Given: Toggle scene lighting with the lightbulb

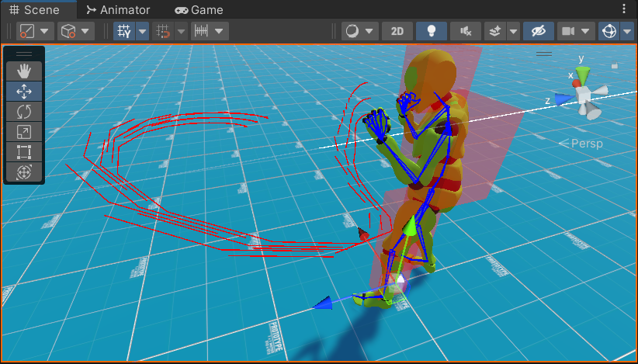Looking at the screenshot, I should [x=431, y=31].
